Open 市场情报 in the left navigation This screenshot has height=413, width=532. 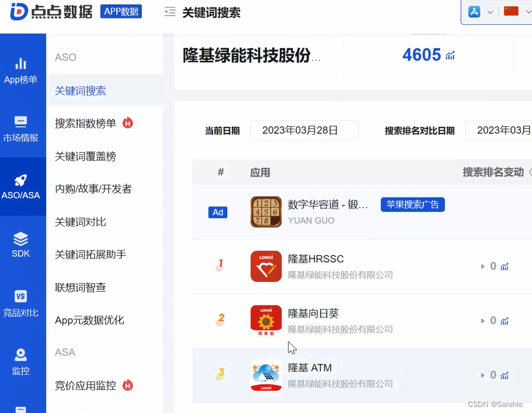[21, 129]
